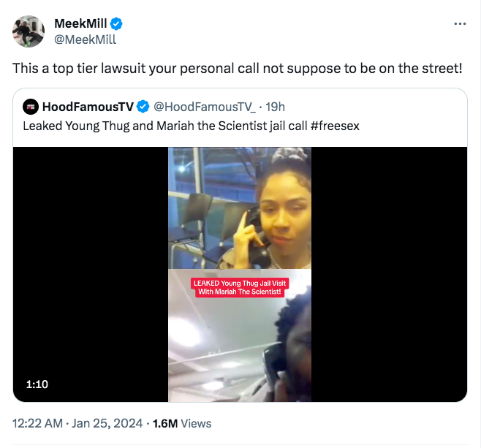Click the red LEAKED Young Thug caption overlay

[x=240, y=287]
